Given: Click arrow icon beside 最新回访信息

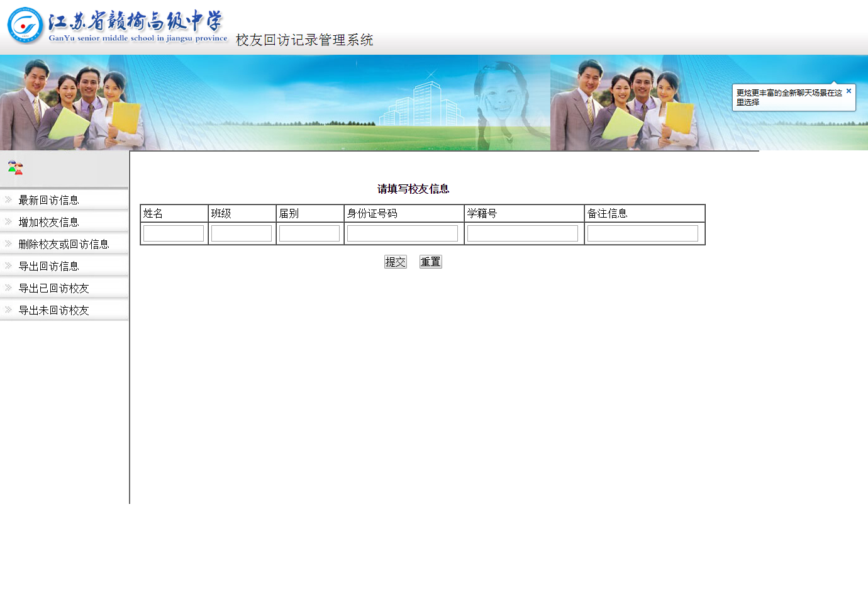Looking at the screenshot, I should tap(8, 199).
